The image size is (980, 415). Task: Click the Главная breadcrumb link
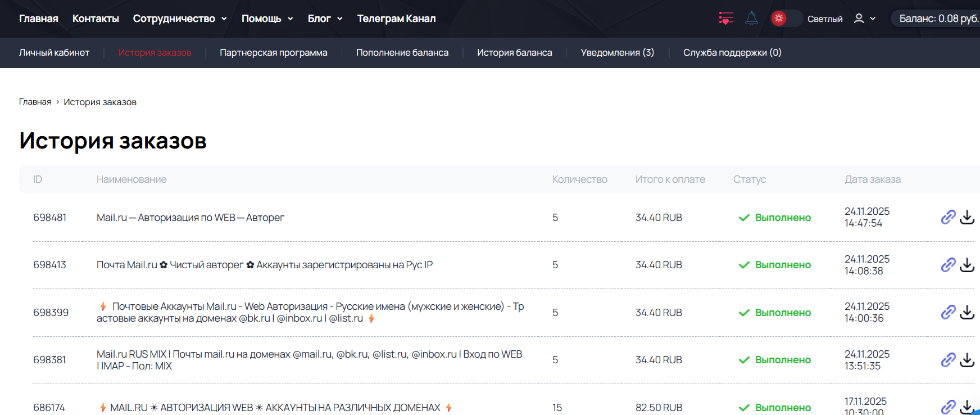tap(35, 102)
